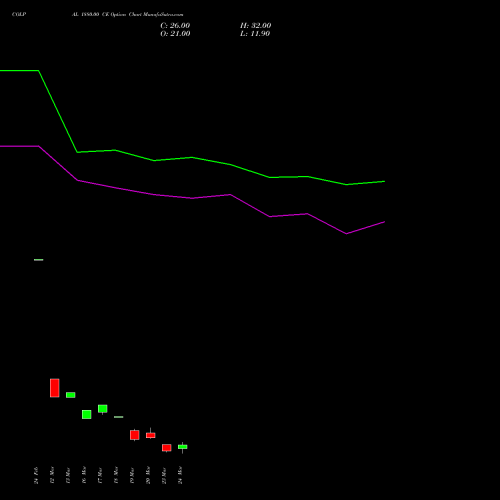500x500 pixels.
Task: Click the green candle above 13 Mar
Action: pyautogui.click(x=71, y=395)
